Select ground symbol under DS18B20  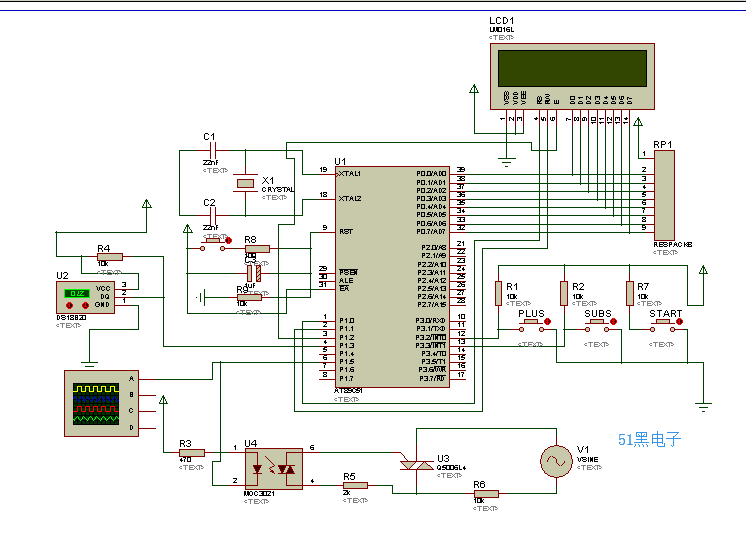point(89,365)
